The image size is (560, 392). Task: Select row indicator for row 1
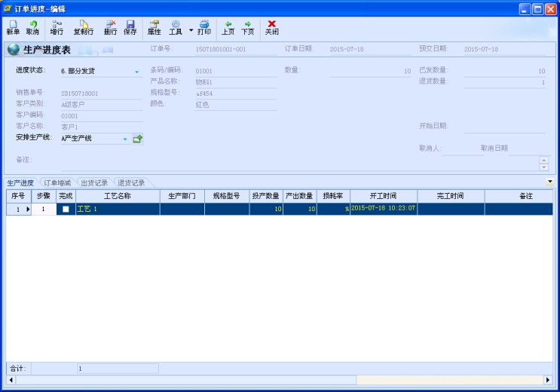pos(19,209)
